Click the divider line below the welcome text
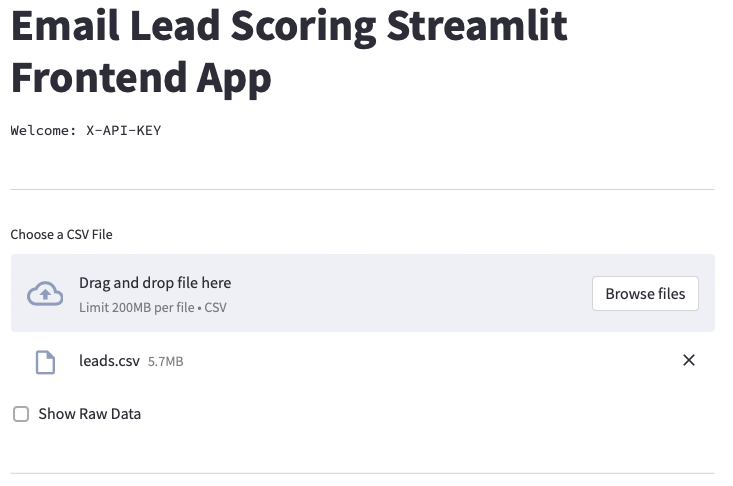733x486 pixels. [362, 190]
